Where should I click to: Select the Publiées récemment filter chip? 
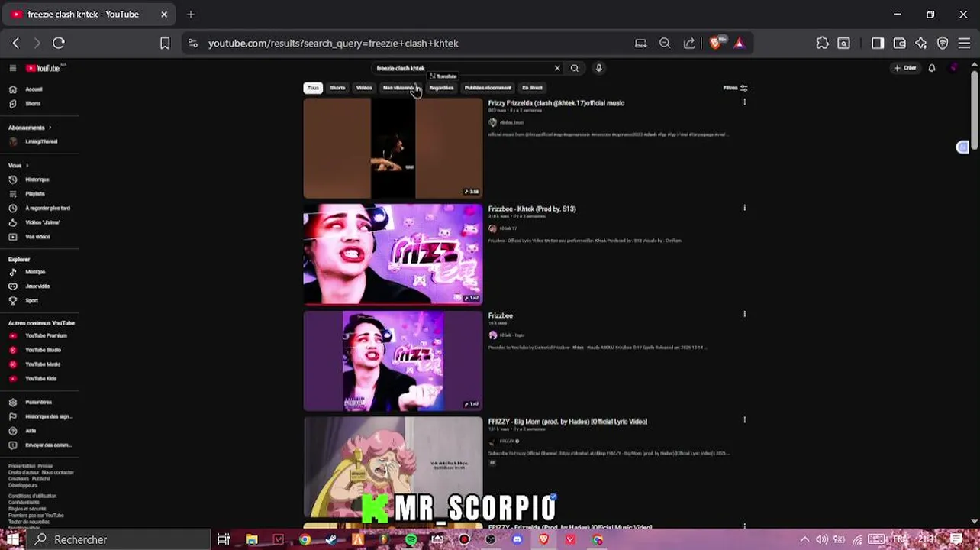tap(488, 88)
